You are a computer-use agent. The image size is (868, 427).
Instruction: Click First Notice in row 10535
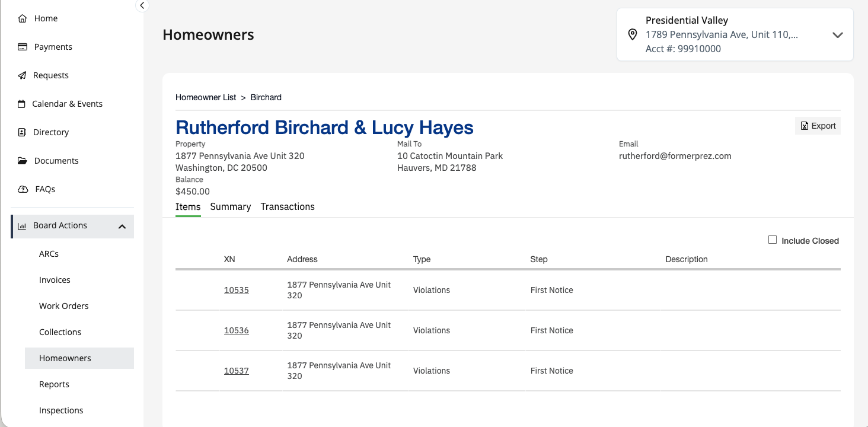point(552,290)
